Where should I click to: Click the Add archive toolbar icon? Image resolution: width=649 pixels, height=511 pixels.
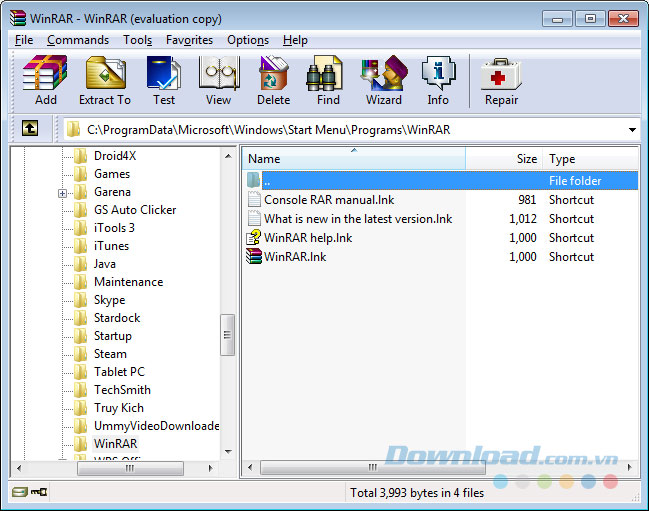pyautogui.click(x=45, y=73)
